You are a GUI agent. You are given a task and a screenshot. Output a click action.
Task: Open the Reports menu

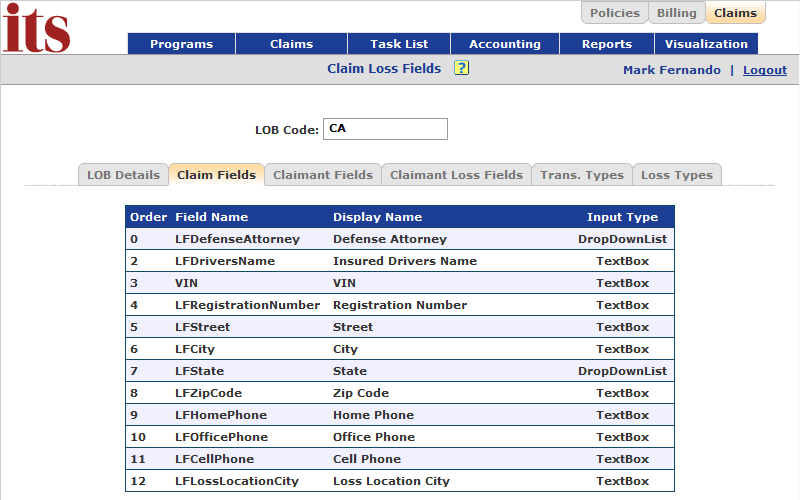tap(607, 44)
